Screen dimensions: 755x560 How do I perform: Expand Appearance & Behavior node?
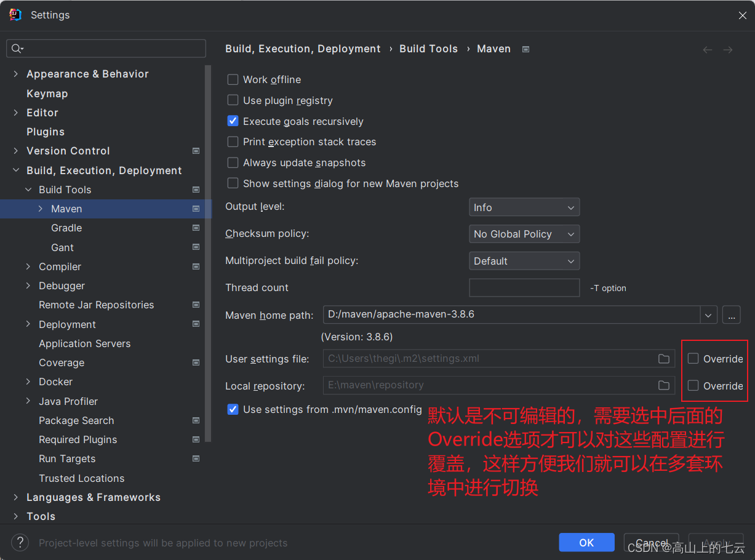click(16, 74)
